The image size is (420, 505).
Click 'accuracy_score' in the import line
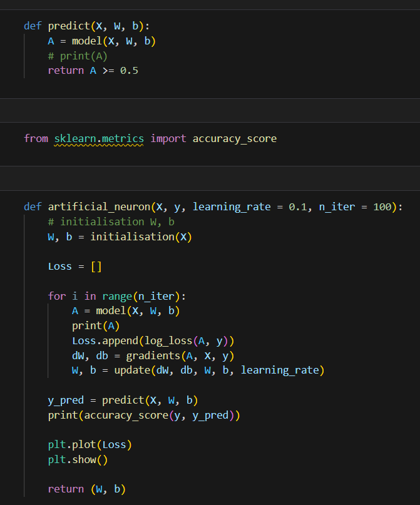[x=235, y=139]
